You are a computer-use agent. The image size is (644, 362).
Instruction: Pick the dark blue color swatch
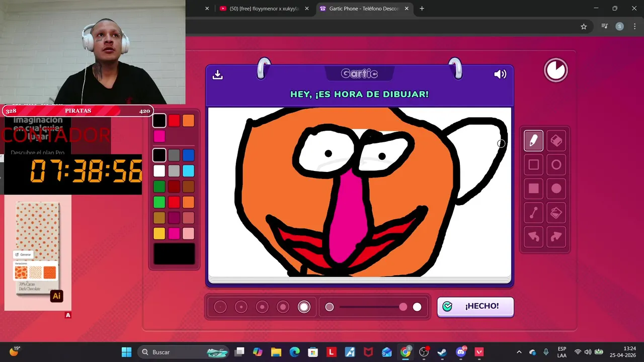(x=188, y=155)
